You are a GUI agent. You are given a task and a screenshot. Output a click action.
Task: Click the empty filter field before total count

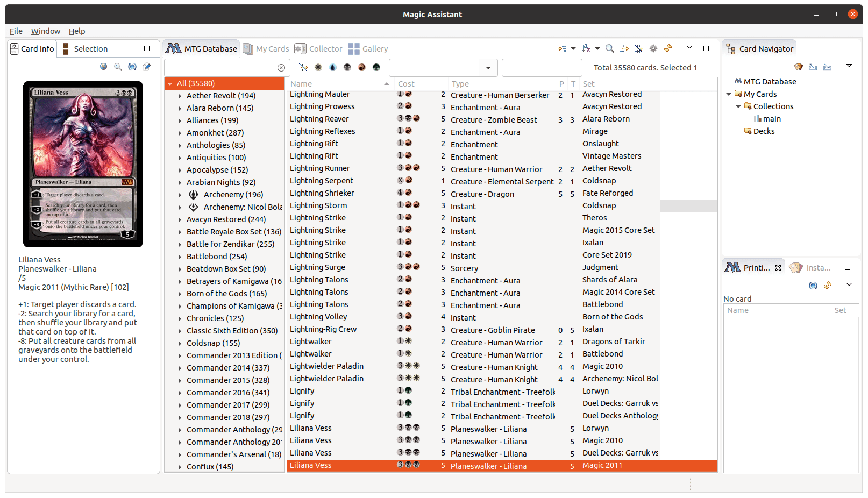pos(542,68)
